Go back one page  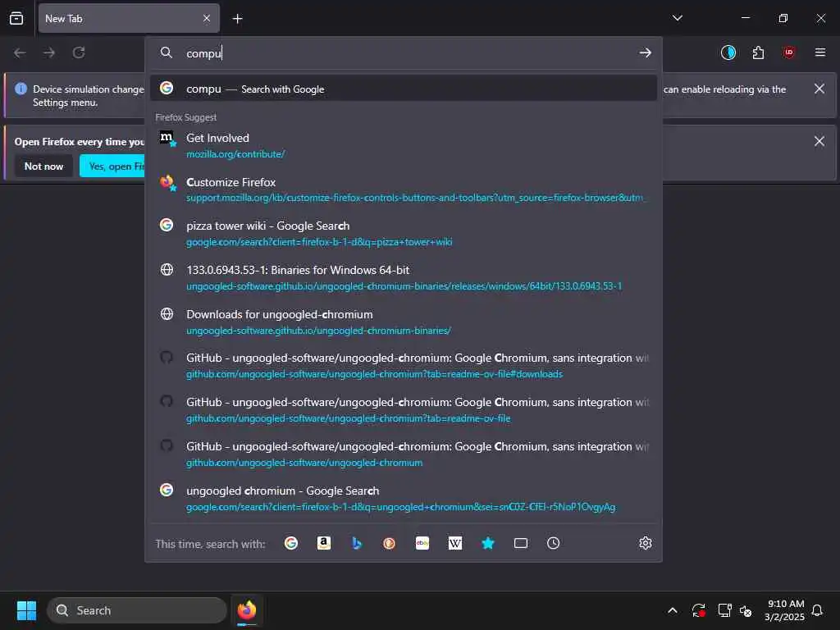pos(20,52)
